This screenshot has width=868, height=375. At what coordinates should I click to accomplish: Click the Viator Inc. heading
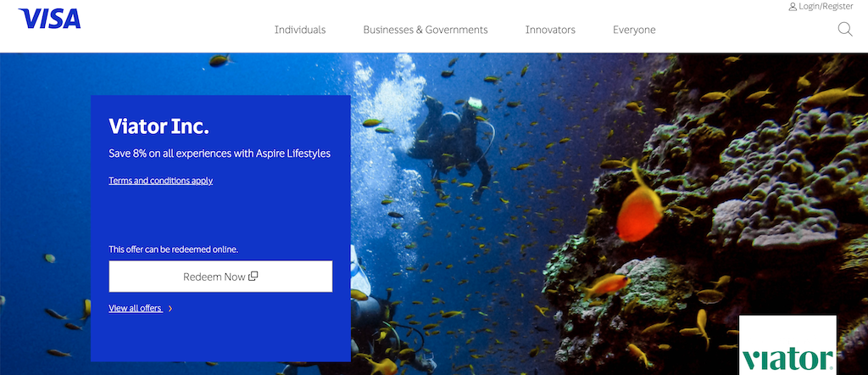click(159, 127)
